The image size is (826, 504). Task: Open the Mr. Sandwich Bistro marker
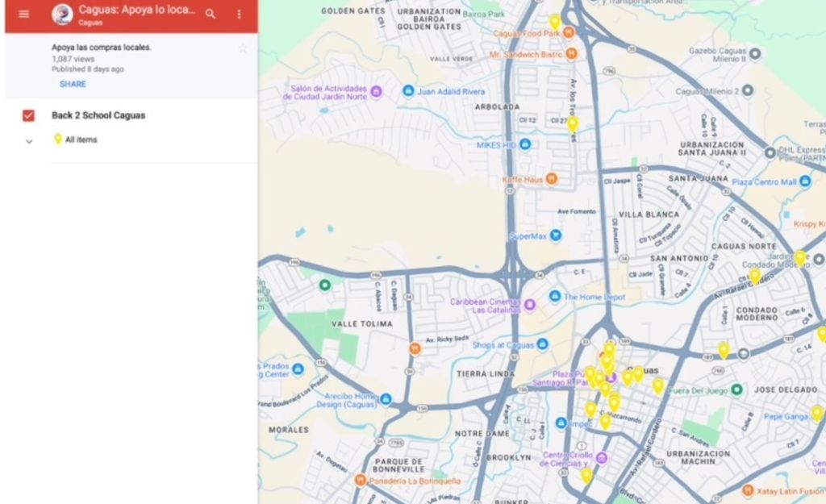pyautogui.click(x=572, y=54)
